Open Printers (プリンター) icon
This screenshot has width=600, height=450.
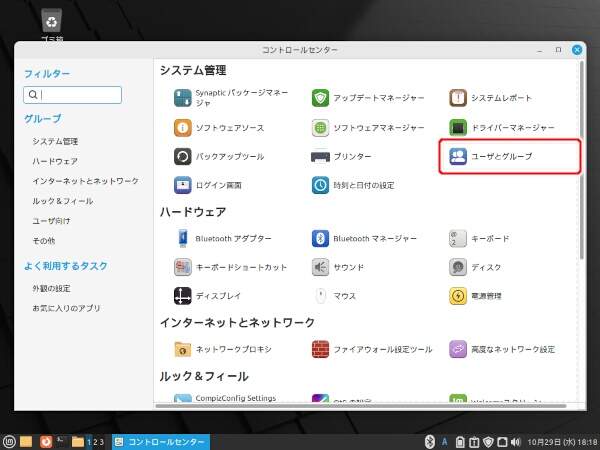pos(320,157)
